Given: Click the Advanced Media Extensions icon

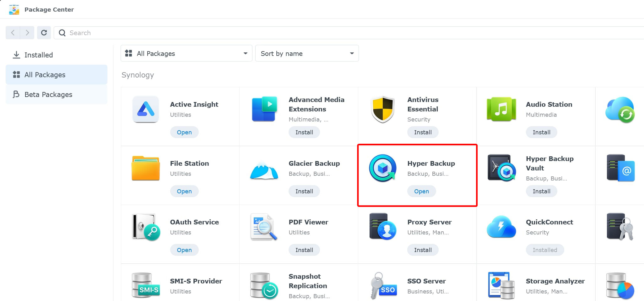Looking at the screenshot, I should (264, 109).
